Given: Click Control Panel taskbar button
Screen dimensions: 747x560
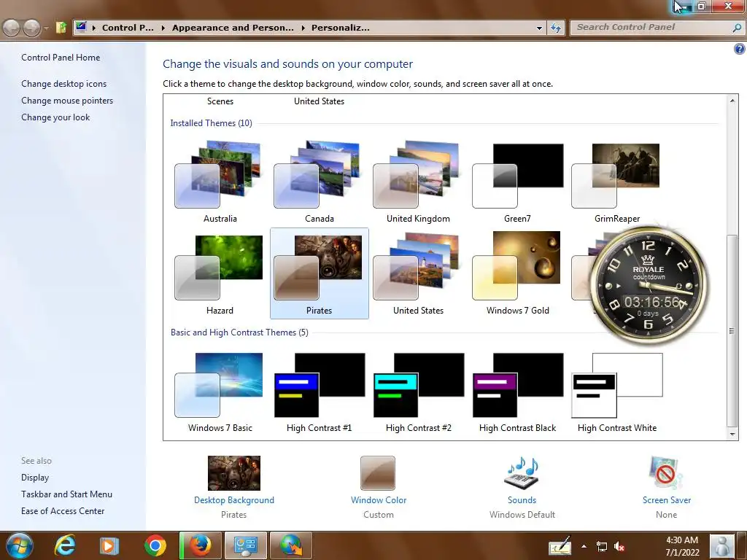Looking at the screenshot, I should [246, 545].
